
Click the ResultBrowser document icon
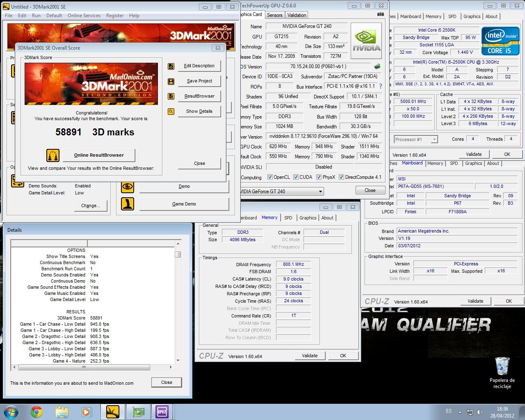(x=171, y=96)
